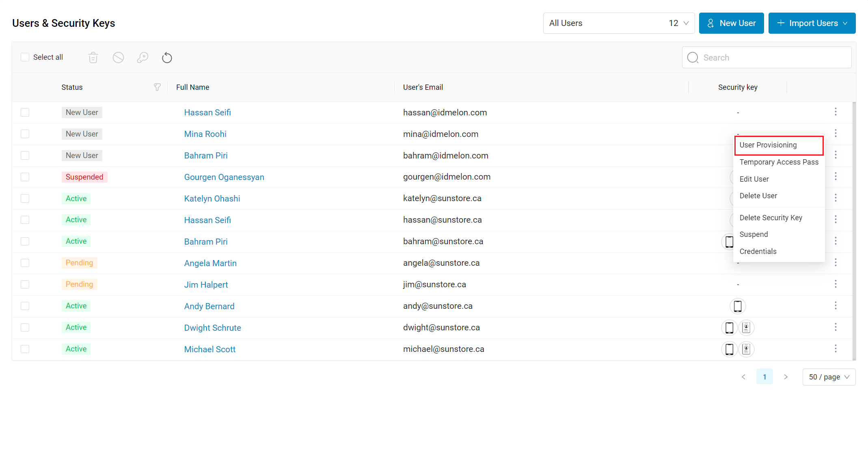Image resolution: width=868 pixels, height=451 pixels.
Task: Check the box for Michael Scott row
Action: (25, 349)
